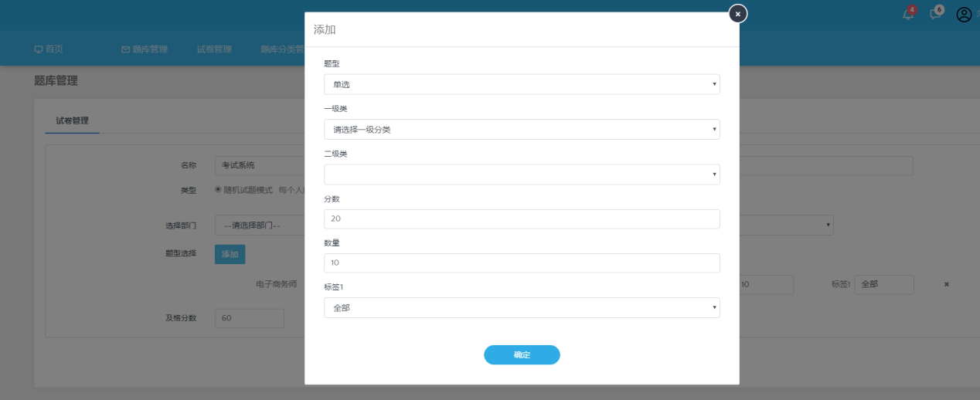
Task: Select the 随机试题模式 radio button
Action: pyautogui.click(x=218, y=189)
